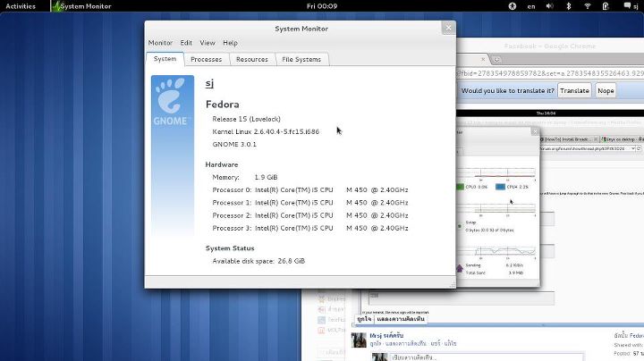Click the แสดงความคิดเห็น button under the photo
This screenshot has width=644, height=361.
401,319
